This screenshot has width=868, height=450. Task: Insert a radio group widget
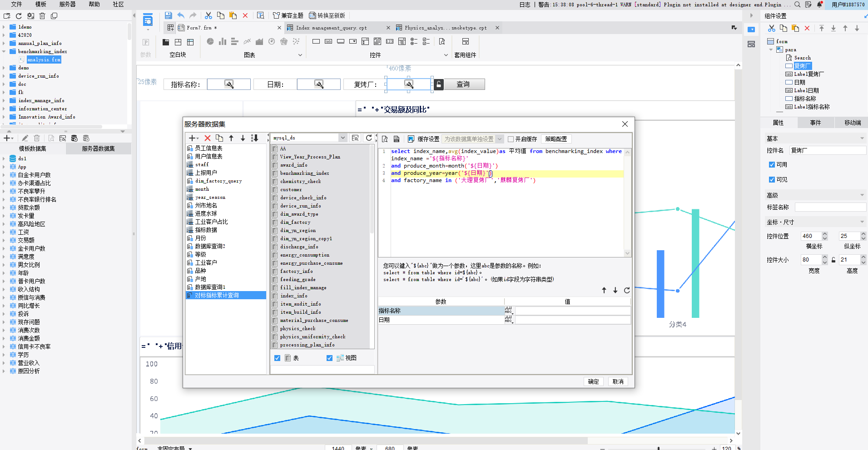point(414,41)
